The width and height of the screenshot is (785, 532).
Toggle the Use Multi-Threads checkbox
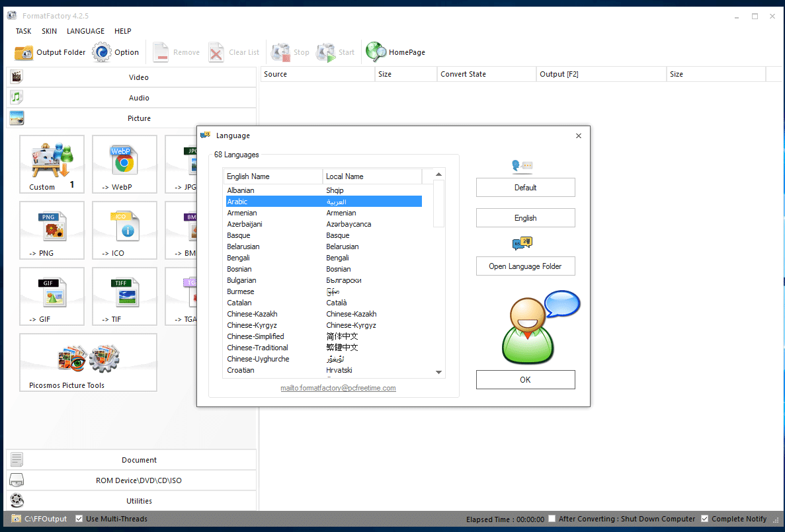[x=79, y=519]
